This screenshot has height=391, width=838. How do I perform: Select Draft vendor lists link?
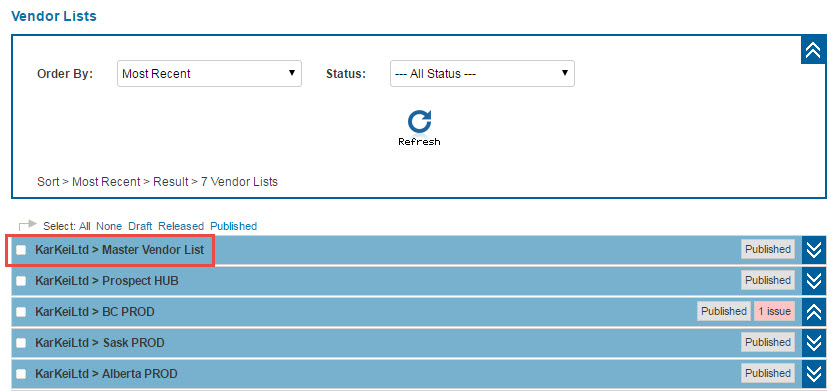pyautogui.click(x=140, y=226)
